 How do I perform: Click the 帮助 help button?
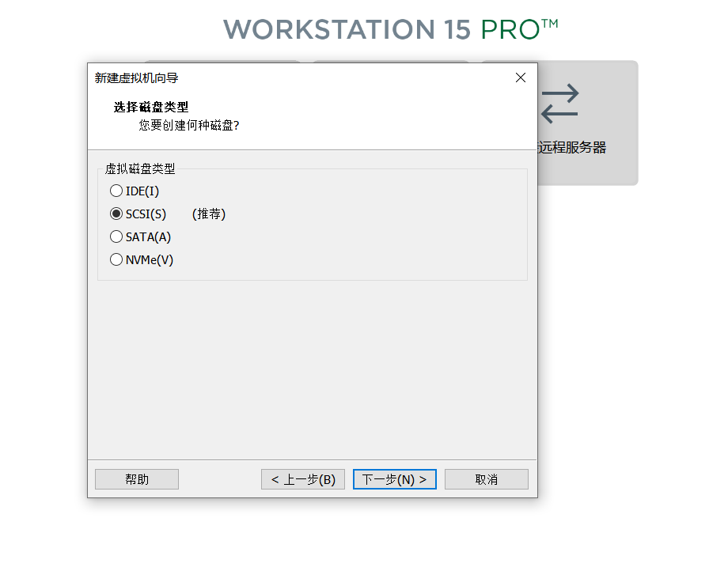137,479
